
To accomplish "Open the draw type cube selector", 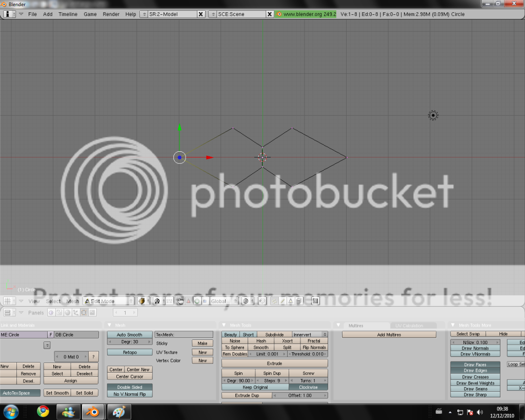I will 144,301.
